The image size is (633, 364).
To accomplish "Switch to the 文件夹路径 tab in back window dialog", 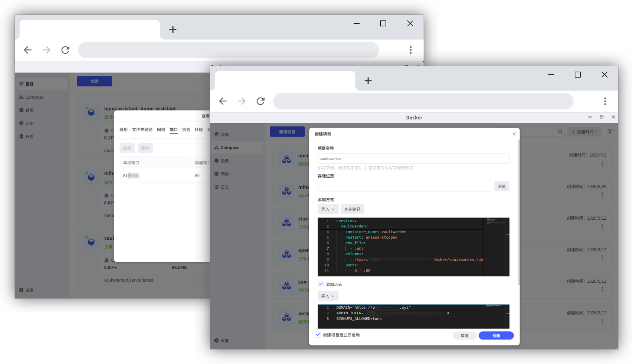I will 142,129.
